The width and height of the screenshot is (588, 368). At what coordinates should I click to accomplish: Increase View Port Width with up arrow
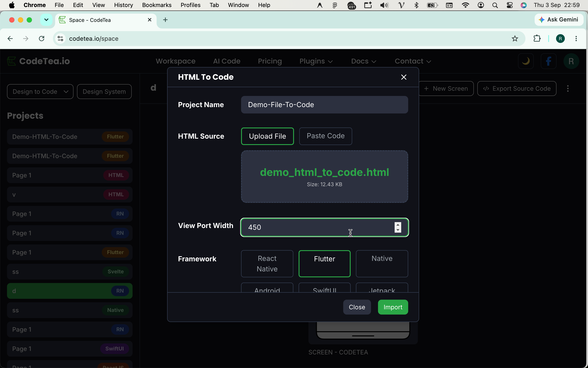tap(398, 225)
